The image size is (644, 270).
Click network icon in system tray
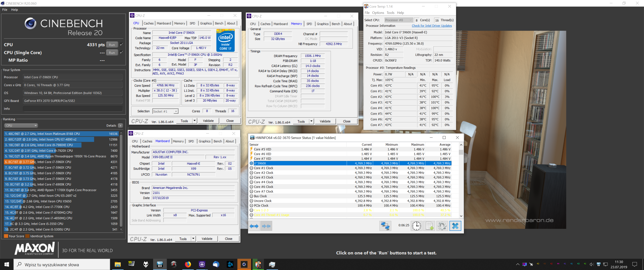[x=605, y=264]
